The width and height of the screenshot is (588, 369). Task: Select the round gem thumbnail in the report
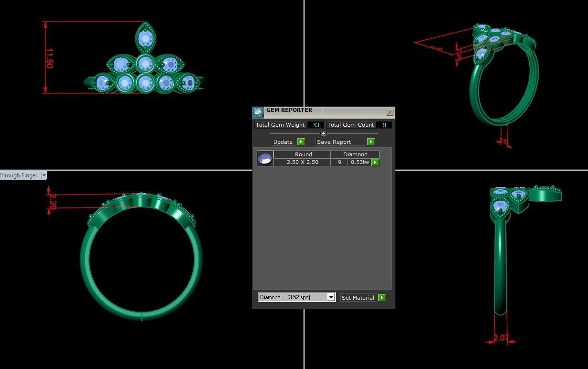pos(265,158)
